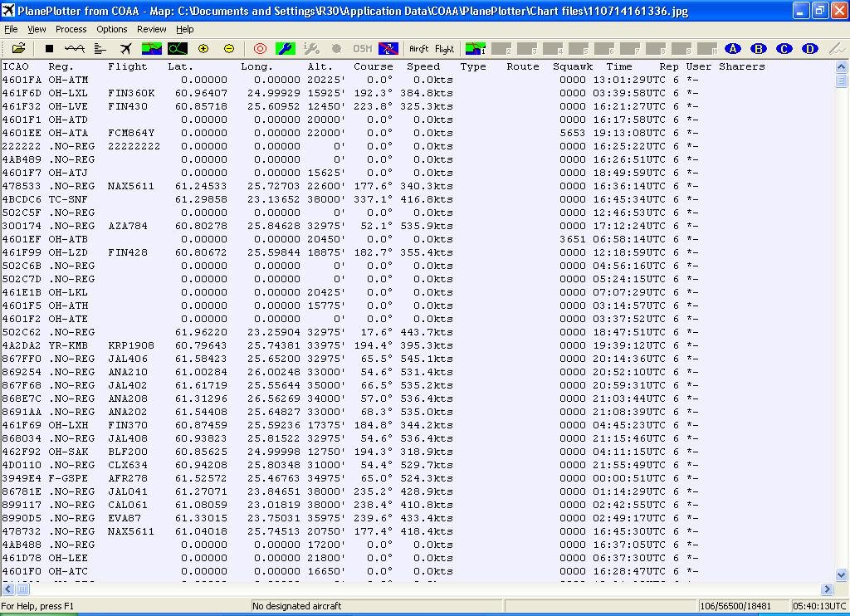850x616 pixels.
Task: Click the yellow zoom out minus icon
Action: click(229, 49)
